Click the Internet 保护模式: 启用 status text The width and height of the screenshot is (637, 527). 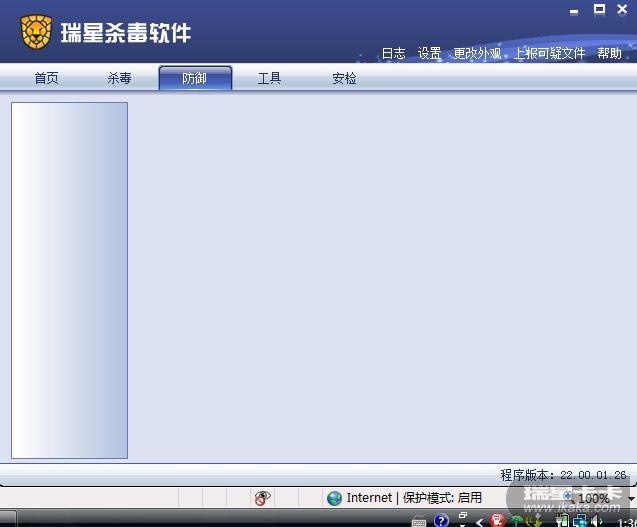[414, 498]
